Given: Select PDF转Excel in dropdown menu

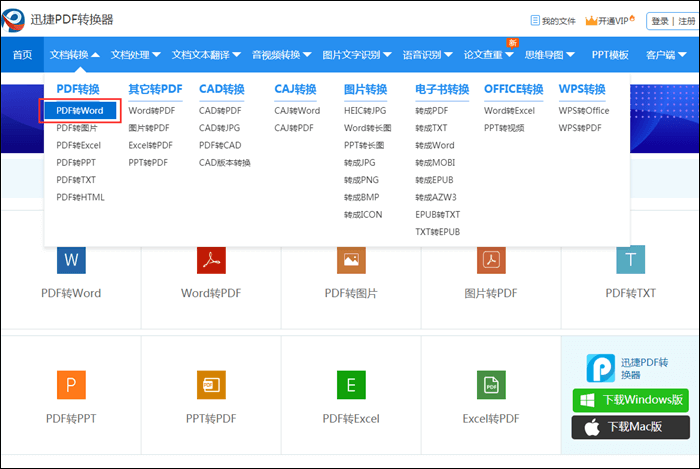Looking at the screenshot, I should pyautogui.click(x=79, y=145).
